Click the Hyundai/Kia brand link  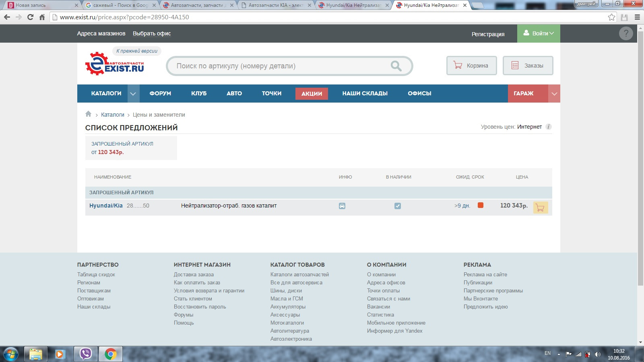pyautogui.click(x=106, y=206)
